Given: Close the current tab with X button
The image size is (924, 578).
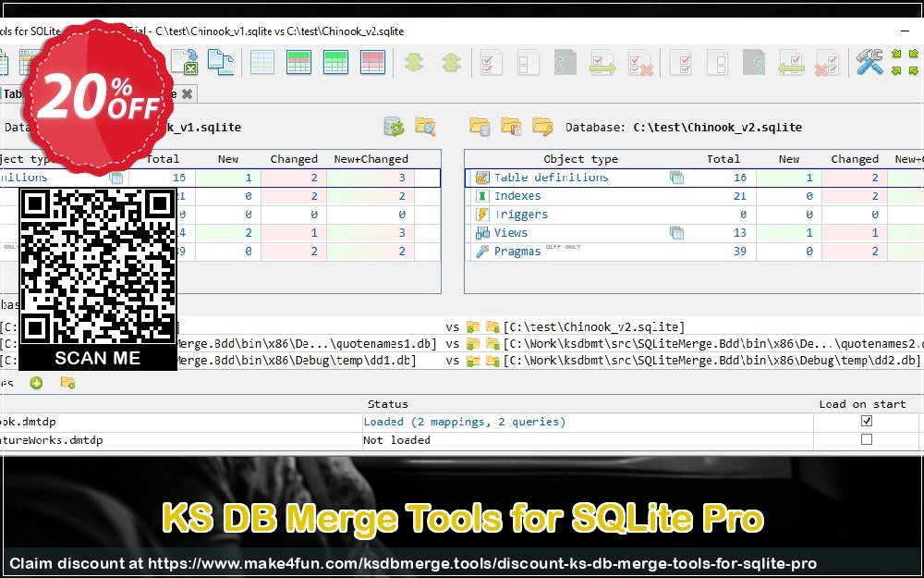Looking at the screenshot, I should pyautogui.click(x=187, y=93).
